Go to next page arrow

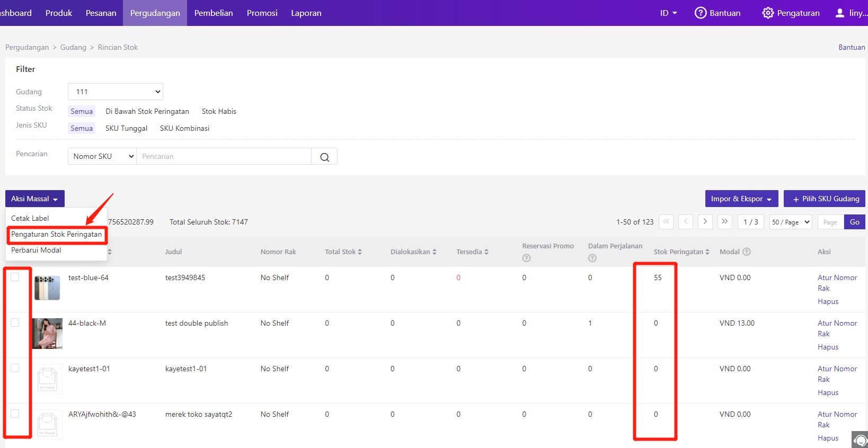pyautogui.click(x=705, y=222)
